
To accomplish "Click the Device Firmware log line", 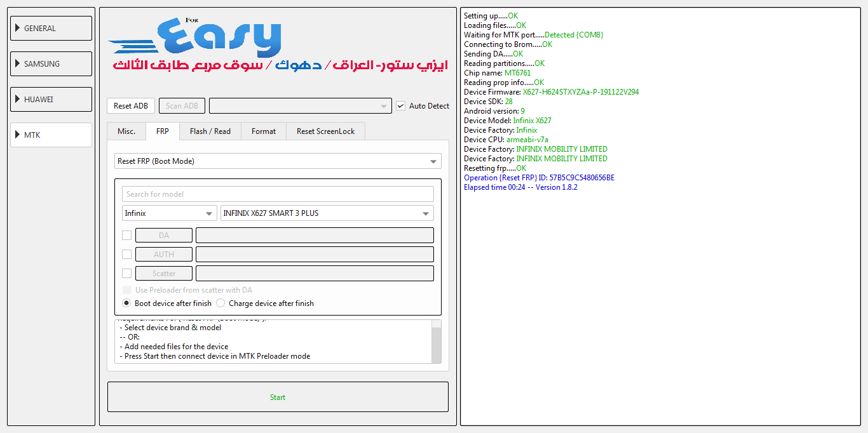I will point(552,92).
